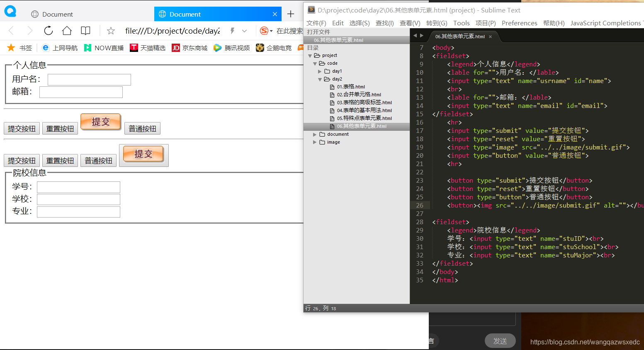Viewport: 644px width, 350px height.
Task: Open Sublime 项目(P) menu
Action: [x=486, y=23]
